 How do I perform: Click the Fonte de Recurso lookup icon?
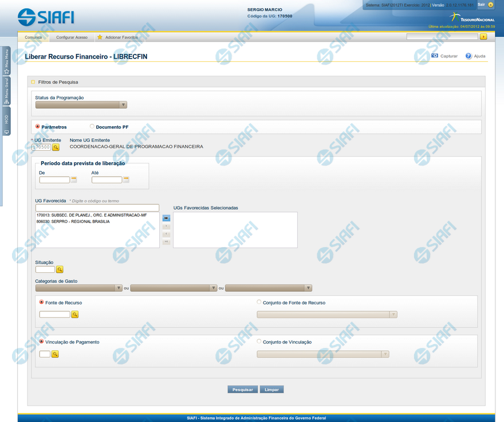pyautogui.click(x=74, y=315)
